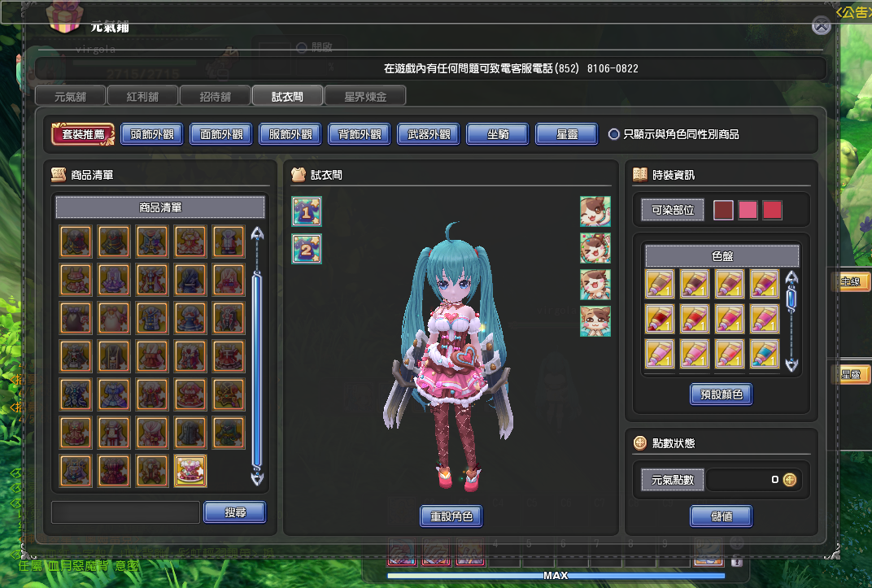Filter by 背飾外觀 category

point(360,134)
